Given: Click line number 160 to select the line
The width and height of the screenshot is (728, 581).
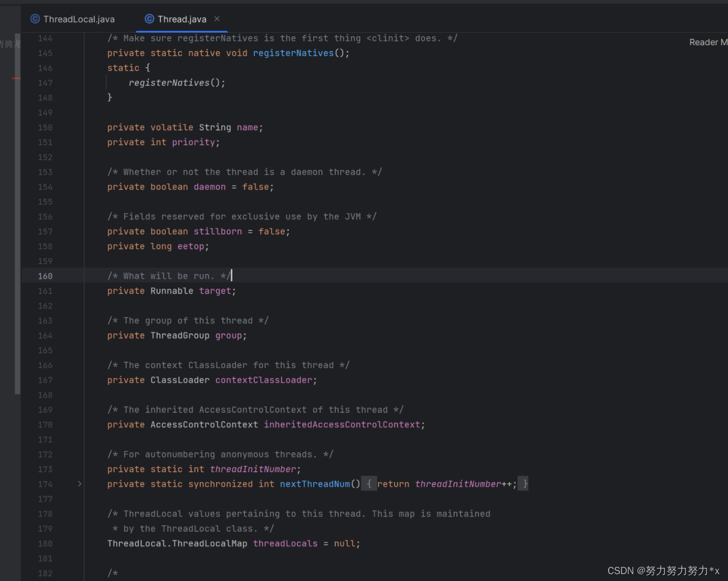Looking at the screenshot, I should point(45,276).
